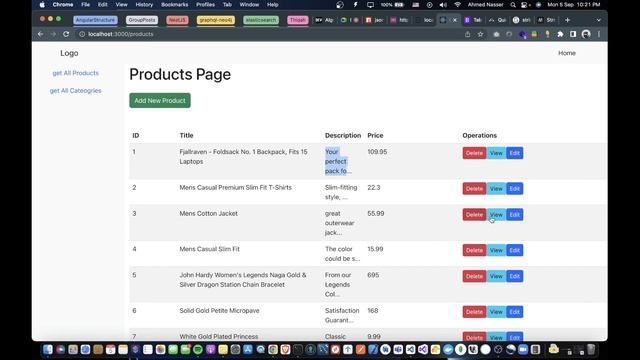Edit the Solid Gold Petite Micropave product
Image resolution: width=640 pixels, height=360 pixels.
(x=514, y=312)
